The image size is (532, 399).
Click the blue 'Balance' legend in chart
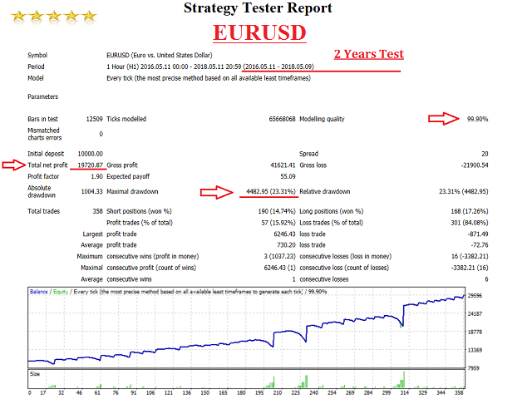(39, 292)
